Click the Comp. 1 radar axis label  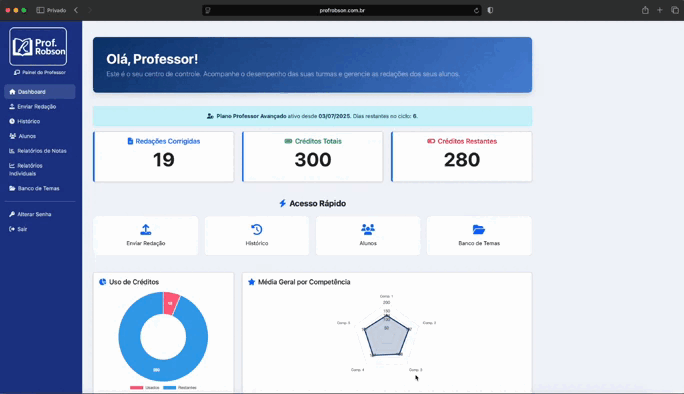click(x=386, y=296)
